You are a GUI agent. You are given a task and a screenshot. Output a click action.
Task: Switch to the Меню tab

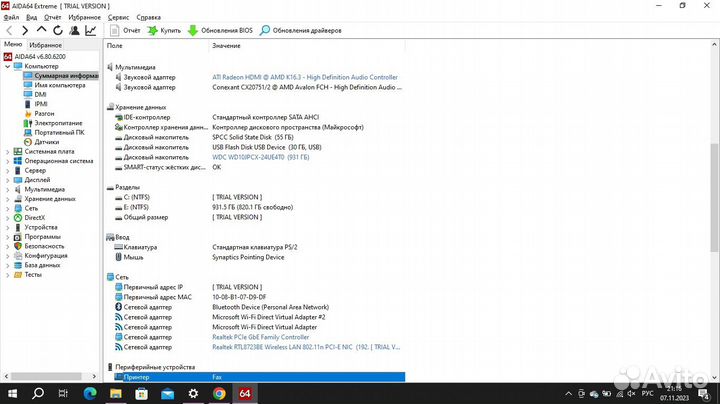[13, 44]
